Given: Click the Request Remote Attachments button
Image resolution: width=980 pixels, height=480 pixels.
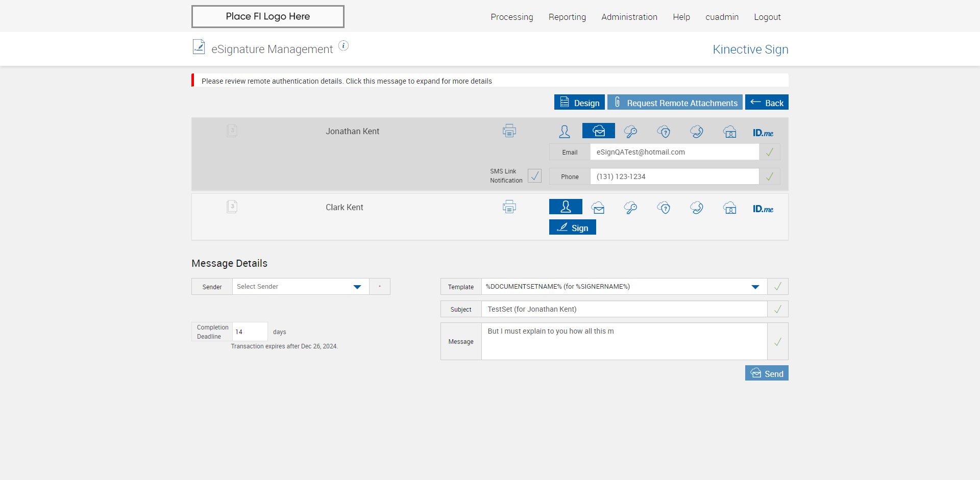Looking at the screenshot, I should (675, 103).
